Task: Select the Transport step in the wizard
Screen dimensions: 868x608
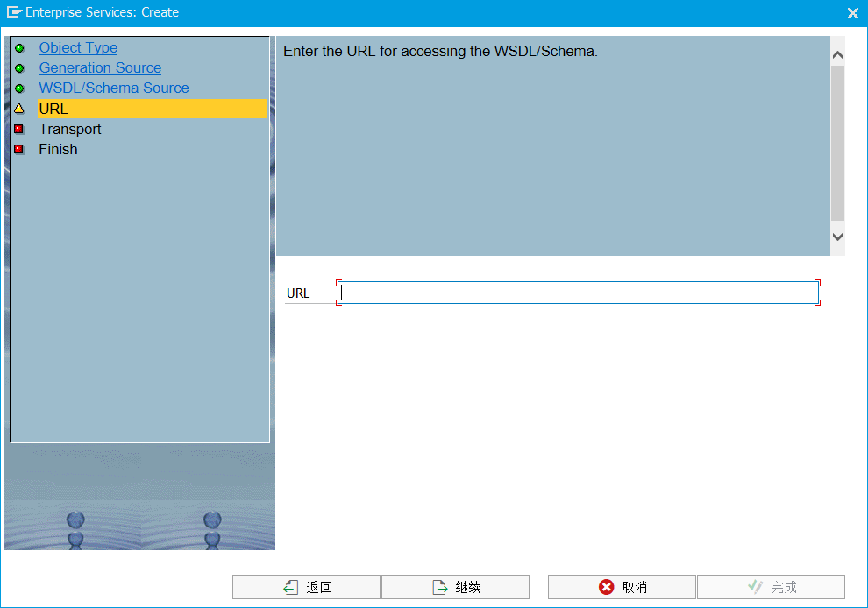Action: (69, 129)
